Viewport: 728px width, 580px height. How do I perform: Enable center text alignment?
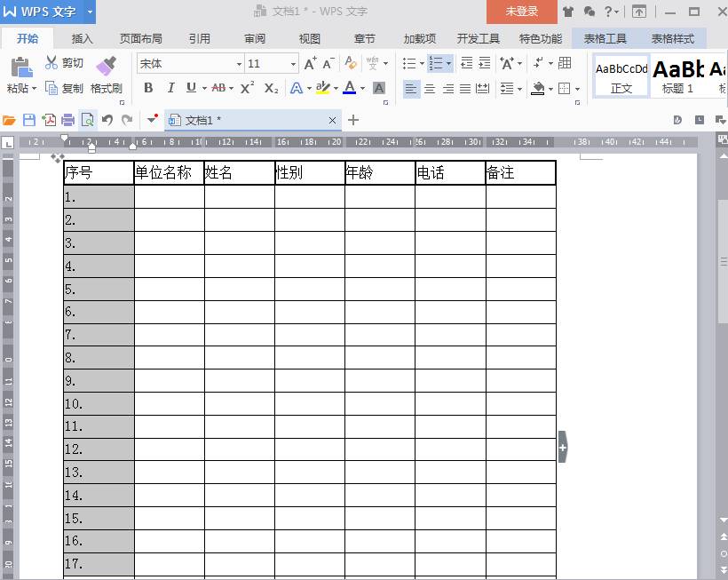pos(430,88)
